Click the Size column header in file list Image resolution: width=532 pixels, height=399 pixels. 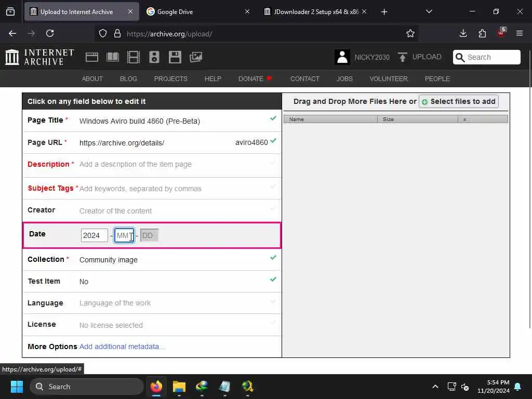point(418,119)
